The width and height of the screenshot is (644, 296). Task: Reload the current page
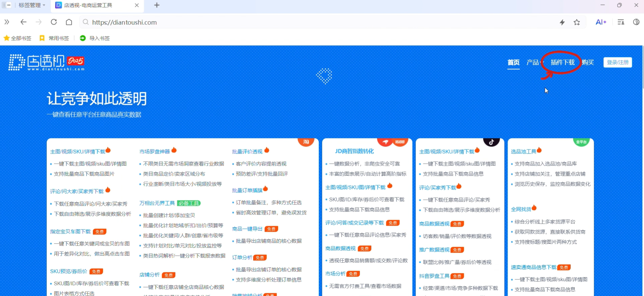(x=54, y=22)
